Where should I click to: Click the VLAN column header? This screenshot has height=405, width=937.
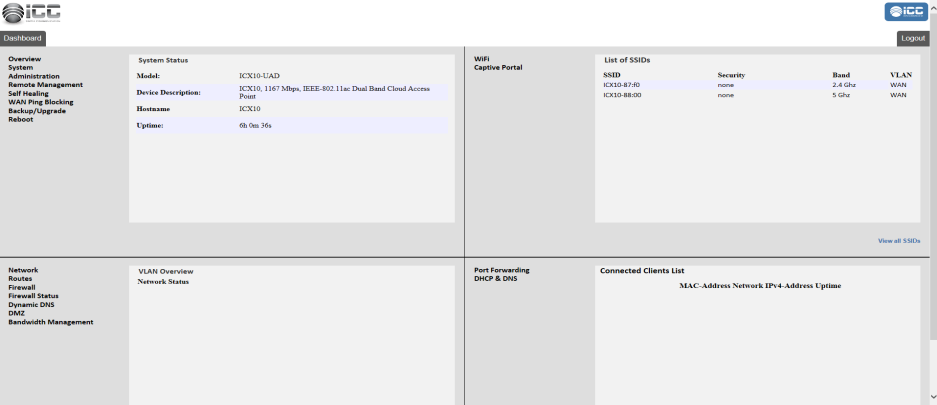pos(901,75)
